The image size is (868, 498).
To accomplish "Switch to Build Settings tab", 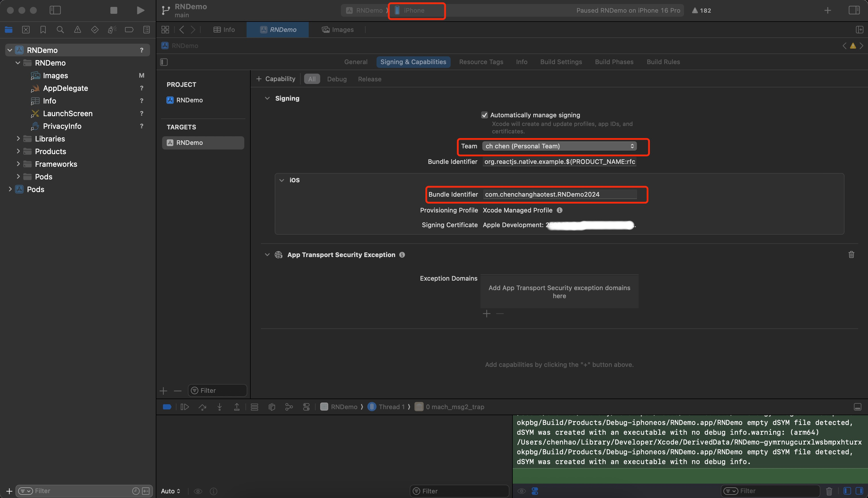I will click(561, 62).
